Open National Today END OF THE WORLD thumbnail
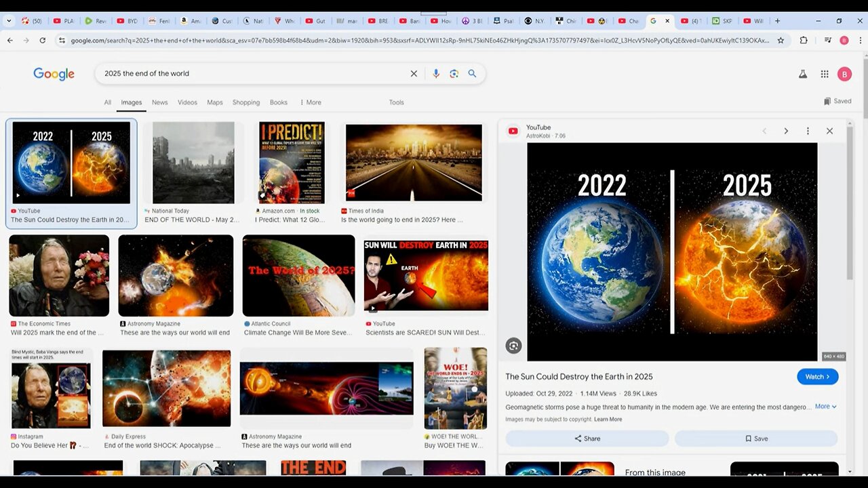 (x=193, y=163)
